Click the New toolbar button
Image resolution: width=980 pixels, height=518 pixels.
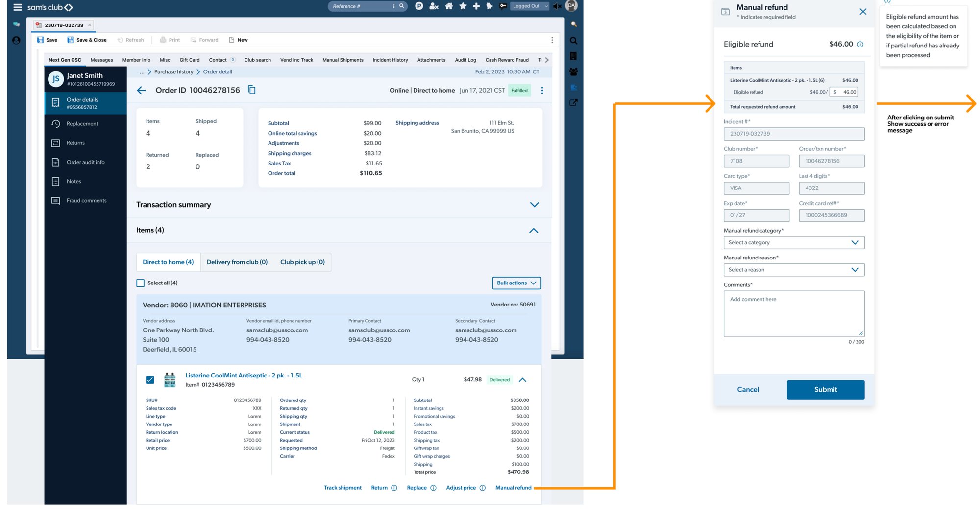pyautogui.click(x=238, y=40)
